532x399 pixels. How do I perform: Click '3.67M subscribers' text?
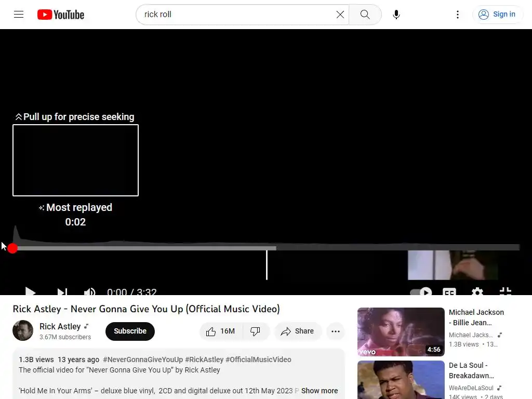coord(65,337)
